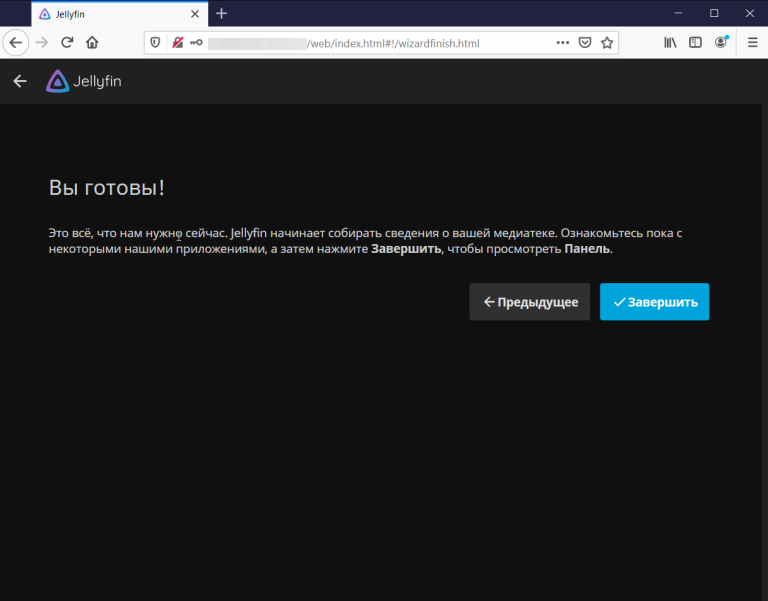This screenshot has width=768, height=601.
Task: Reload the page with browser refresh icon
Action: (67, 43)
